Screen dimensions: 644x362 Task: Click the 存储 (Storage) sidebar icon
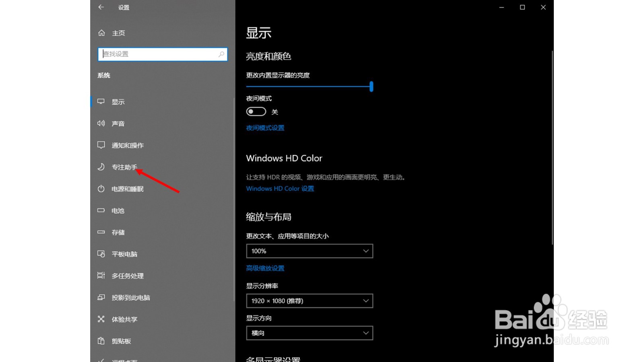point(118,232)
